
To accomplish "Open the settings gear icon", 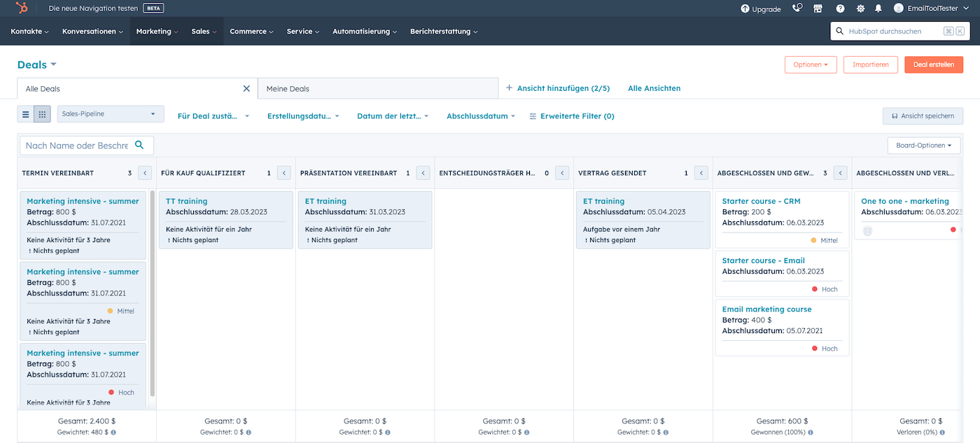I will [860, 8].
